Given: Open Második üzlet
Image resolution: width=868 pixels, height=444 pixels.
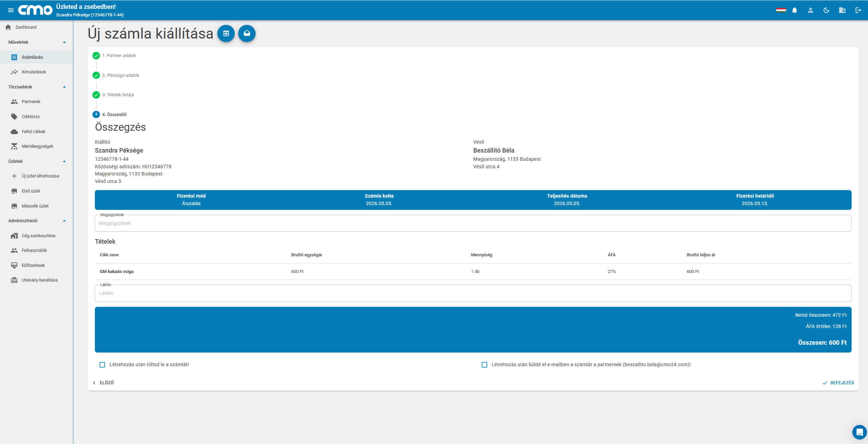Looking at the screenshot, I should [37, 206].
